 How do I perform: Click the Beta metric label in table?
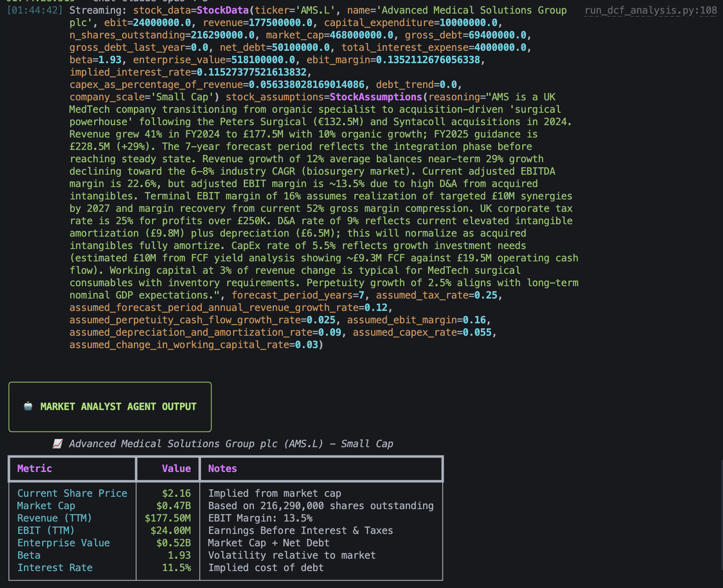pyautogui.click(x=29, y=555)
